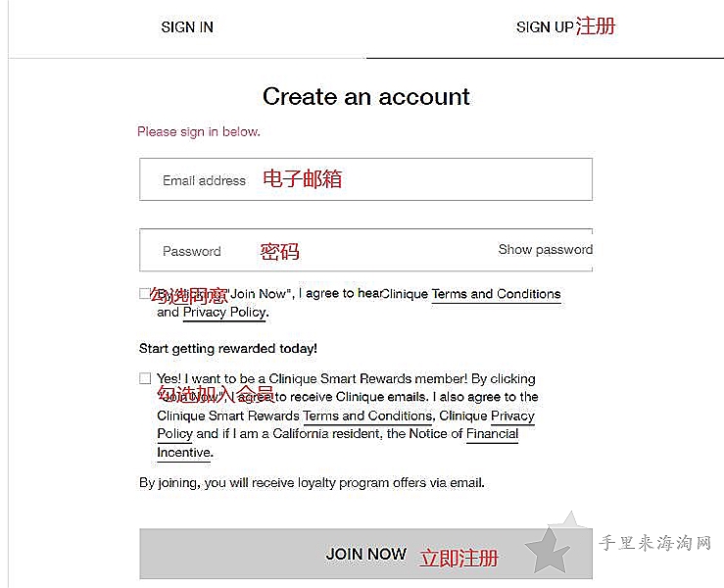
Task: Click into the Password input field
Action: tap(318, 250)
